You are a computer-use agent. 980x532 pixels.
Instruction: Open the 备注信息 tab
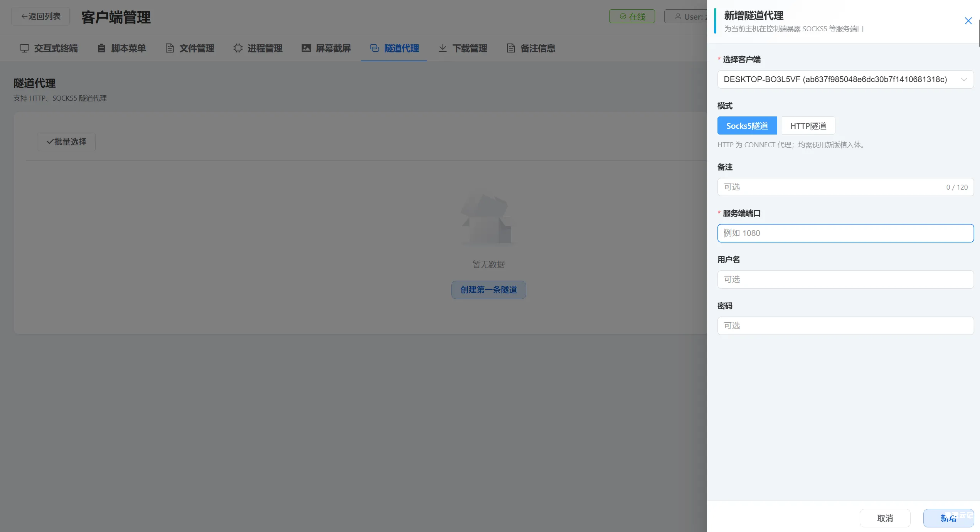coord(530,48)
